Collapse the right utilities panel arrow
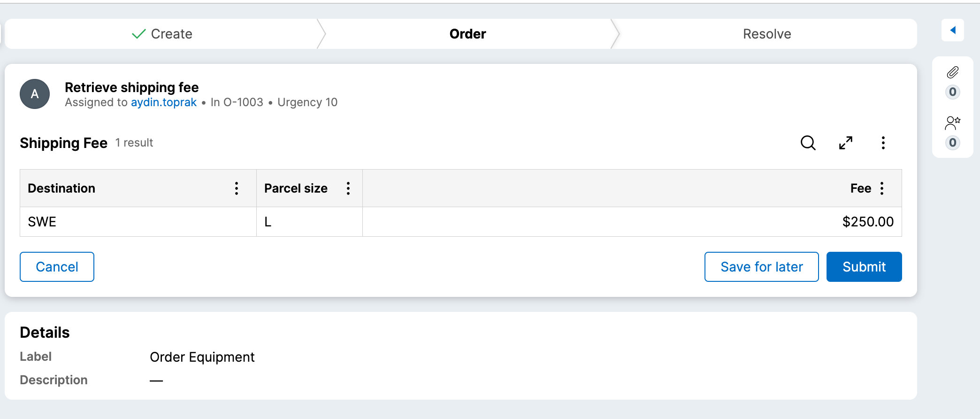This screenshot has width=980, height=419. [x=952, y=31]
